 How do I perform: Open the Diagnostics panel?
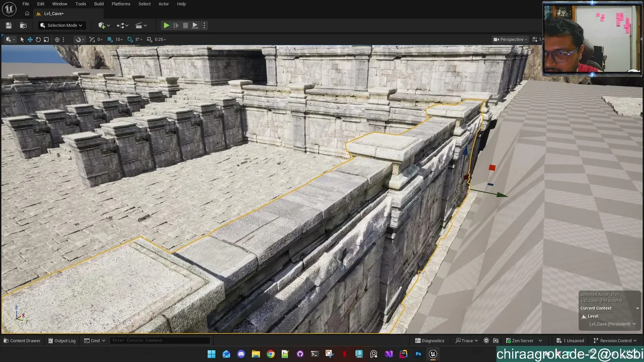pyautogui.click(x=430, y=341)
